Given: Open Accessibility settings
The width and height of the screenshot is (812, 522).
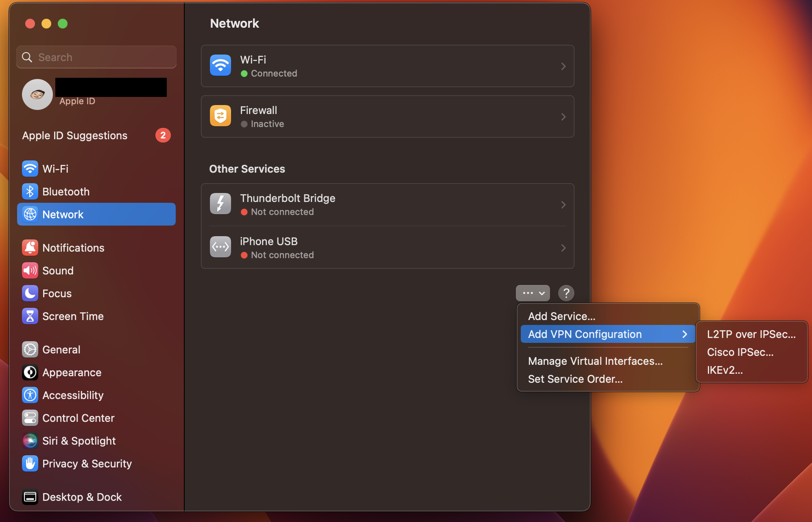Looking at the screenshot, I should [x=96, y=395].
